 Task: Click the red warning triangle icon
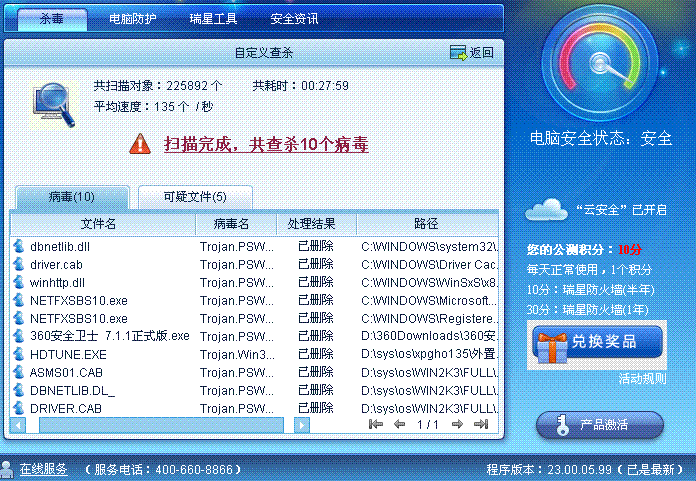140,144
